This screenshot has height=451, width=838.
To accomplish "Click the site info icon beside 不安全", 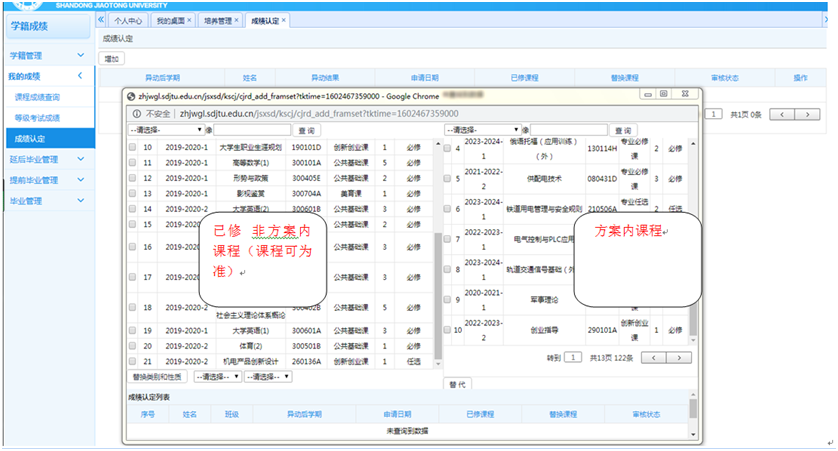I will click(x=136, y=114).
